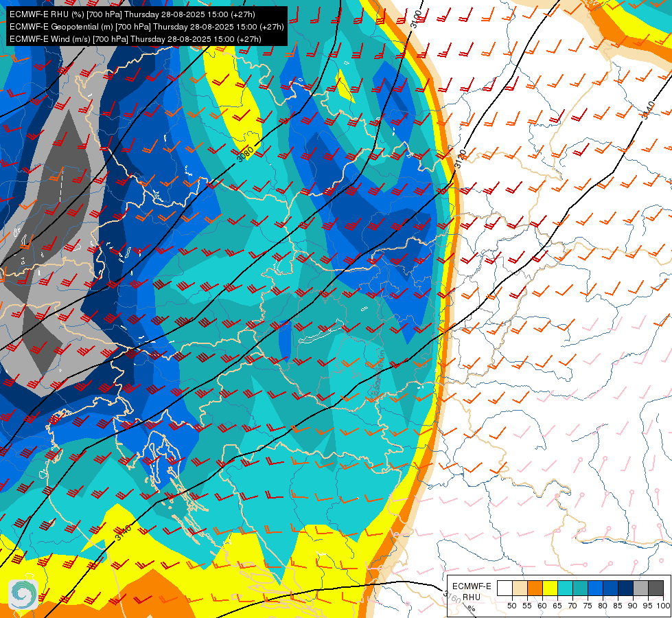Click the ECMWF-E label in legend
The height and width of the screenshot is (618, 672).
pyautogui.click(x=472, y=586)
